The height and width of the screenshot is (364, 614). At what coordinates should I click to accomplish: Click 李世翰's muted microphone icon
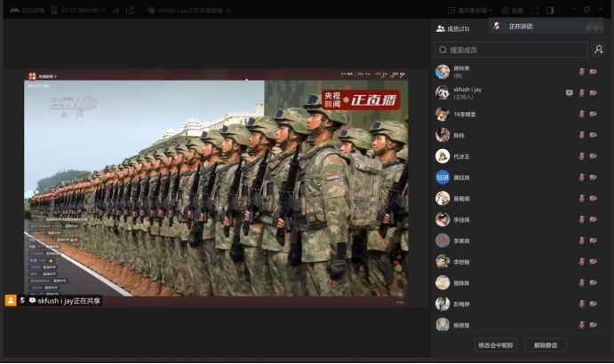(582, 262)
